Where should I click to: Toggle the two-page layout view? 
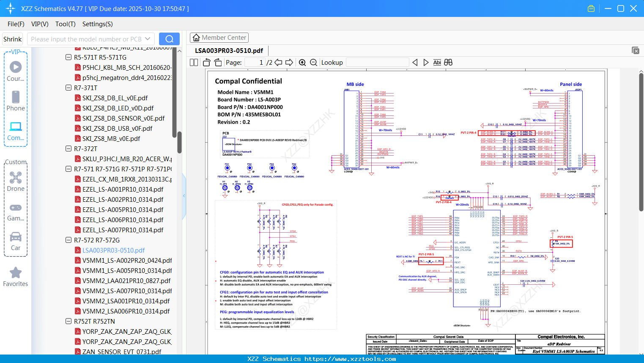pos(194,63)
